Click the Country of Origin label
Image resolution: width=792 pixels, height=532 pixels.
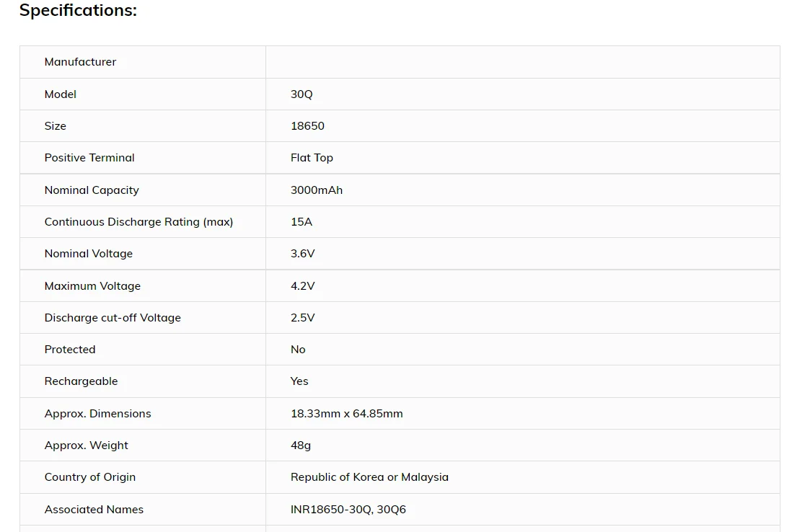click(x=90, y=477)
